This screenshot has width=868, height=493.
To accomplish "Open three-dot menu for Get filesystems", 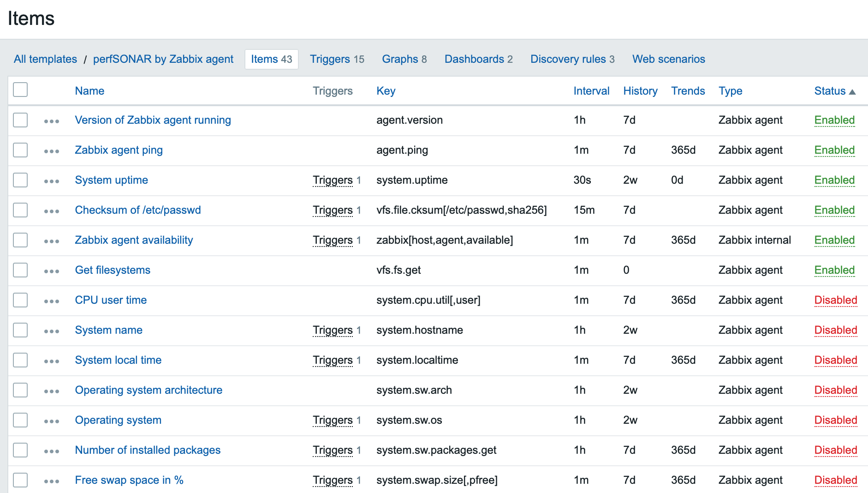I will [x=52, y=271].
